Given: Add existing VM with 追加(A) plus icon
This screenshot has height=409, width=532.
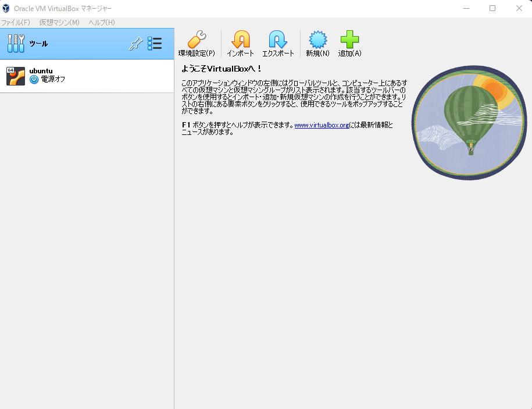Looking at the screenshot, I should 349,40.
